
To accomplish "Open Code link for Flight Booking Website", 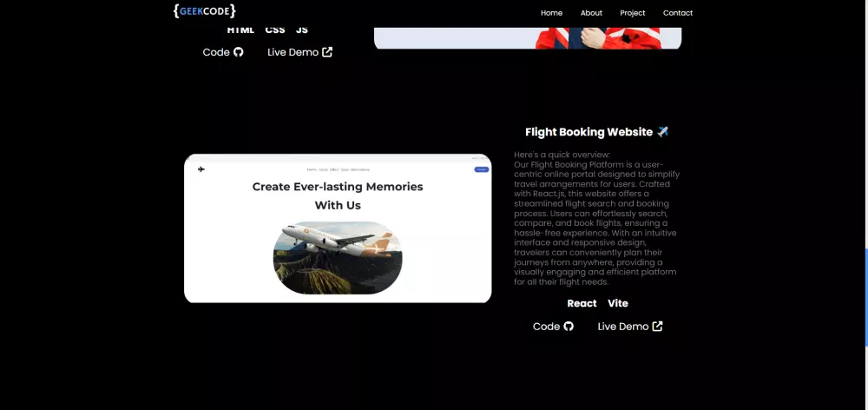I will 553,327.
